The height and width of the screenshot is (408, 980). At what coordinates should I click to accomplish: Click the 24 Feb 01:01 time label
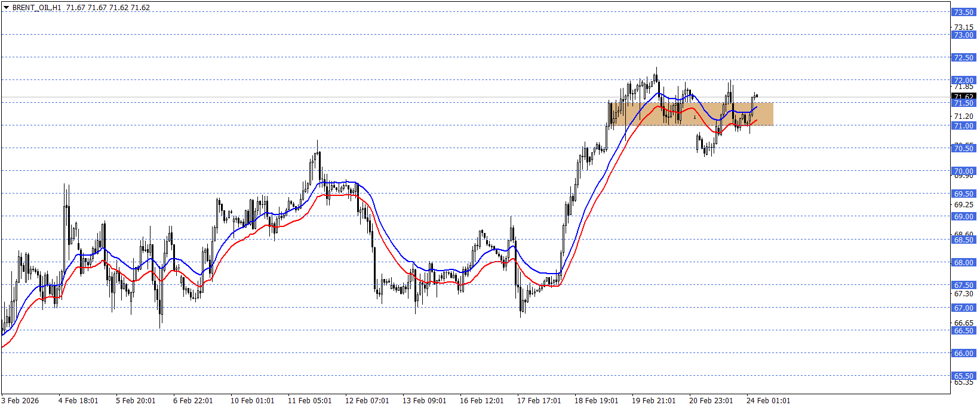[x=768, y=400]
